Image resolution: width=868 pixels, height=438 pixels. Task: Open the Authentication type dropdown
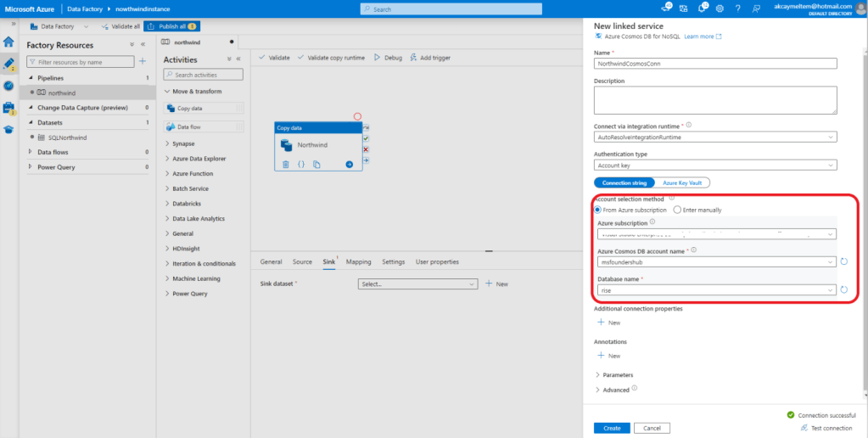pyautogui.click(x=715, y=165)
